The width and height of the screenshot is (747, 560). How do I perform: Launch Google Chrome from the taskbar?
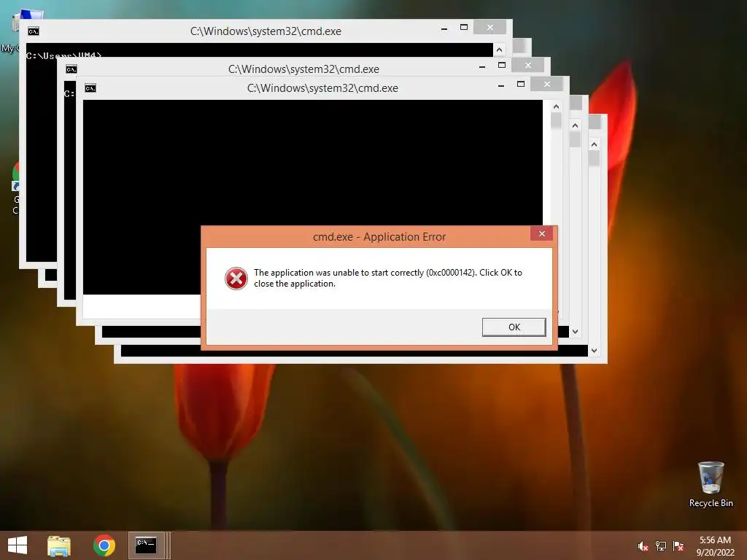pyautogui.click(x=104, y=545)
